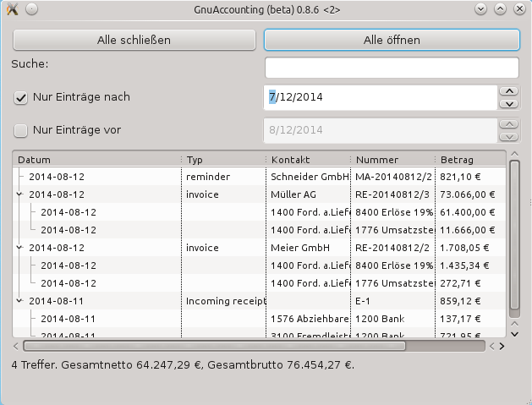The width and height of the screenshot is (532, 405).
Task: Enable 'Nur Einträge vor' checkbox
Action: coord(20,130)
